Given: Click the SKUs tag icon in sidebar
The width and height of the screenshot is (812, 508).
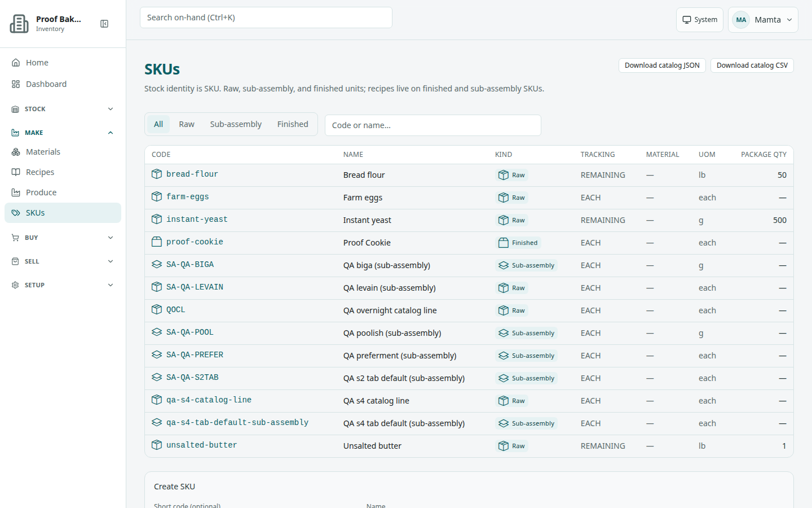Looking at the screenshot, I should coord(16,213).
